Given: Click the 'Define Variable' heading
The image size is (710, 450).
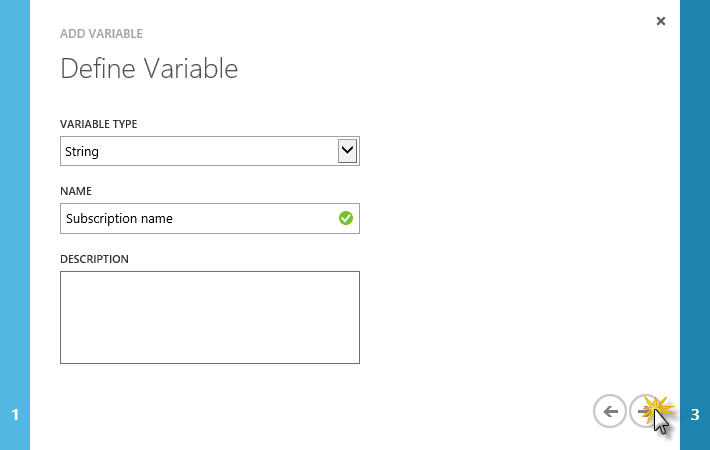Looking at the screenshot, I should (x=149, y=69).
